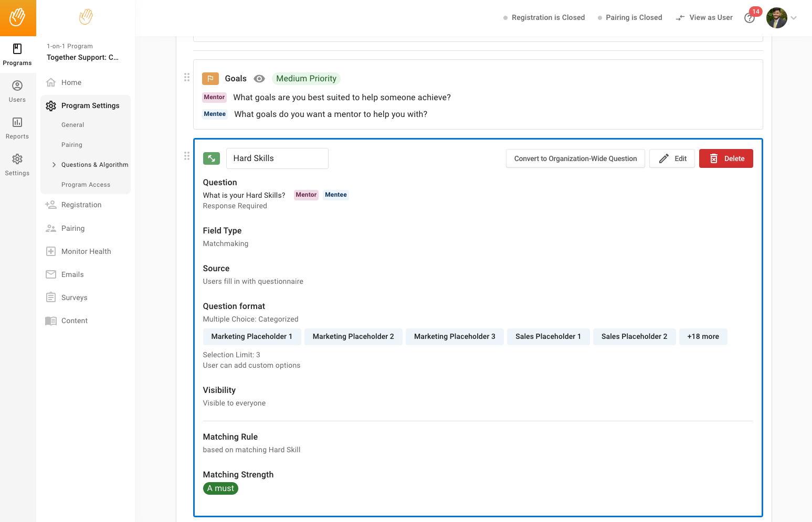Screen dimensions: 812x522
Task: Click the orange hand logo at top-left
Action: tap(17, 17)
